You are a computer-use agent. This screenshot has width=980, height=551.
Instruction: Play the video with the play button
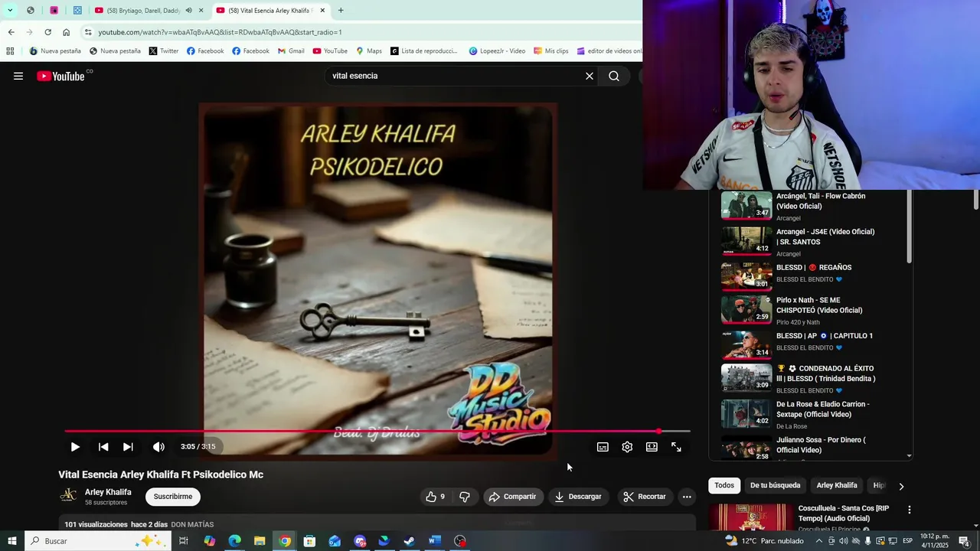click(x=75, y=447)
